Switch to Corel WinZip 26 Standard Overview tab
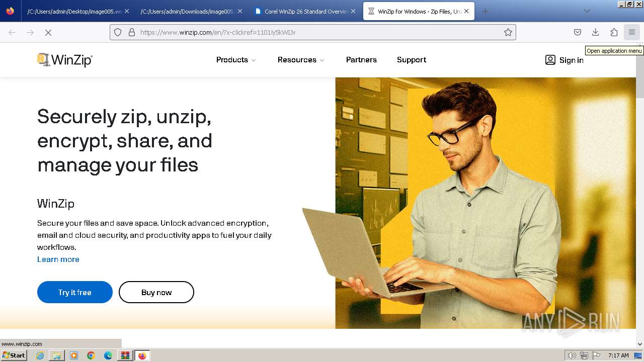 click(x=301, y=11)
